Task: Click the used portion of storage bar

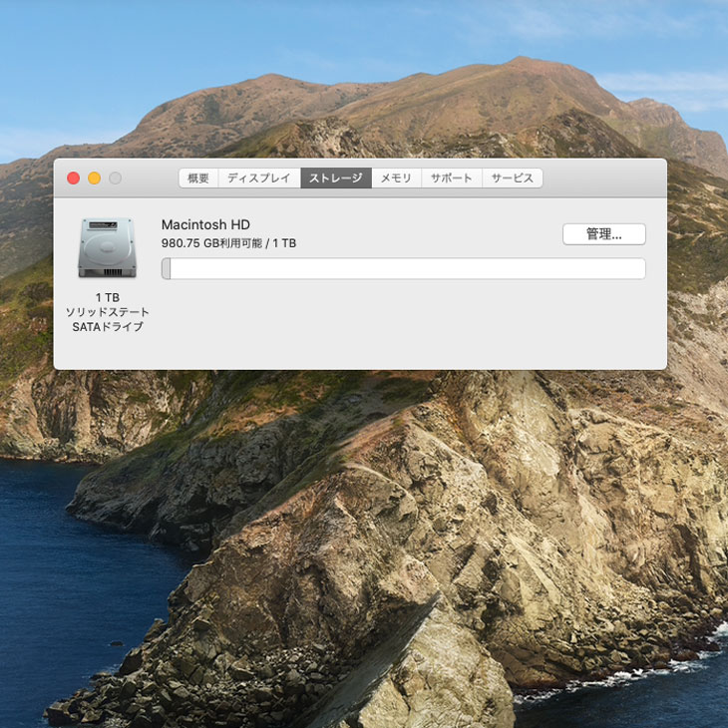Action: click(x=166, y=269)
